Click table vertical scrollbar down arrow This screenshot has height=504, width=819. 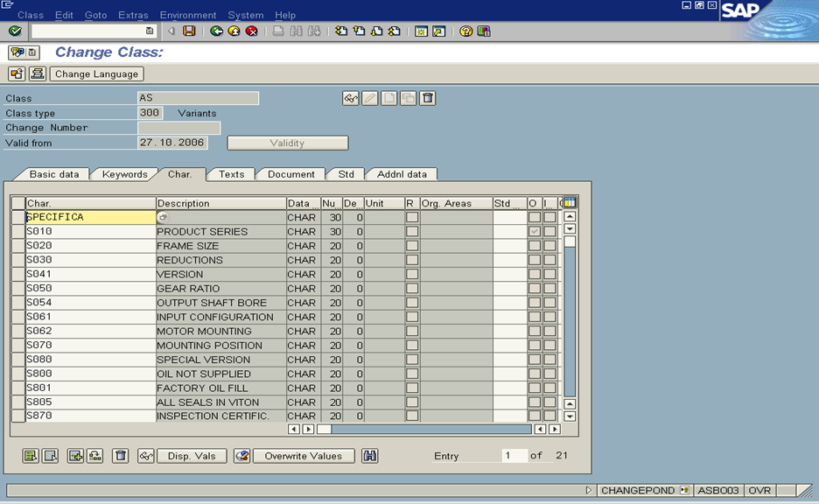click(570, 416)
